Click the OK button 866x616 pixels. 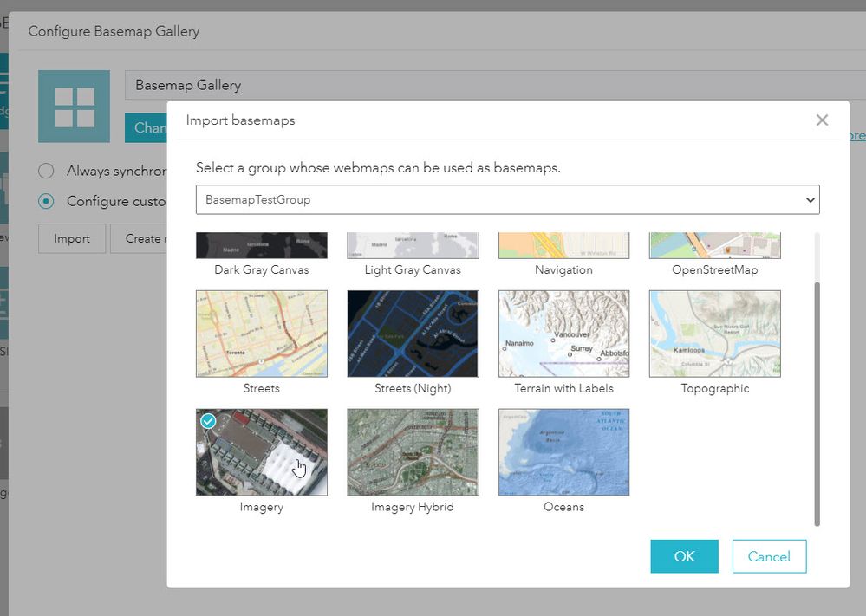[x=684, y=556]
